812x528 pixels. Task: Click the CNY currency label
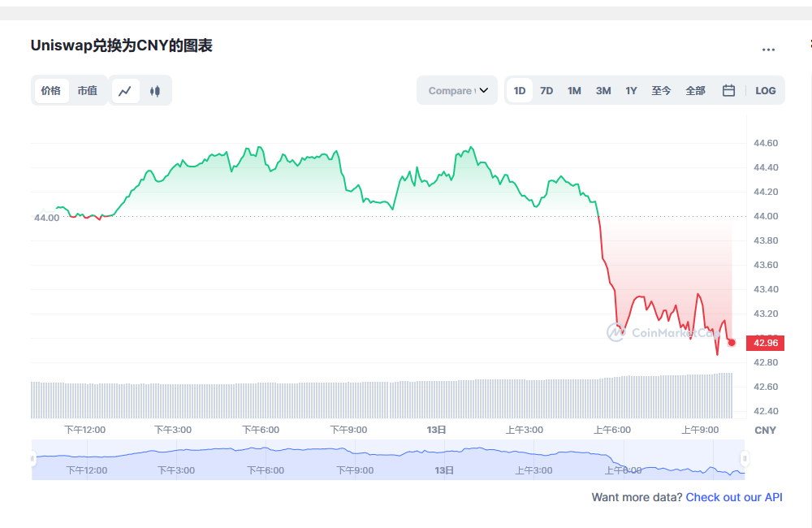pyautogui.click(x=766, y=430)
